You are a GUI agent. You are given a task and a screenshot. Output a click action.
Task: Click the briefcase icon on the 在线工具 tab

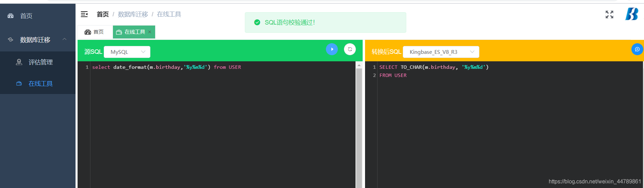tap(119, 32)
